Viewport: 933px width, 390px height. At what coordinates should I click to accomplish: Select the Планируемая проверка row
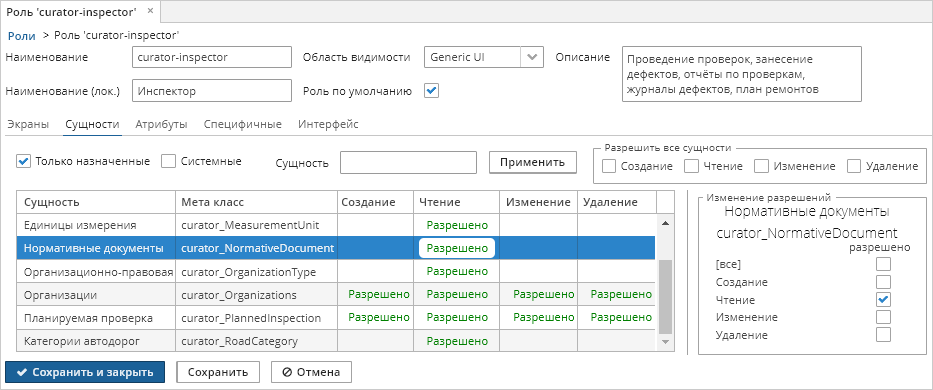(336, 318)
